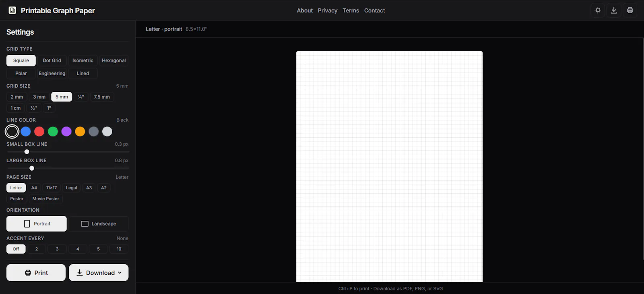Set orientation to Portrait
Viewport: 644px width, 294px height.
(37, 224)
